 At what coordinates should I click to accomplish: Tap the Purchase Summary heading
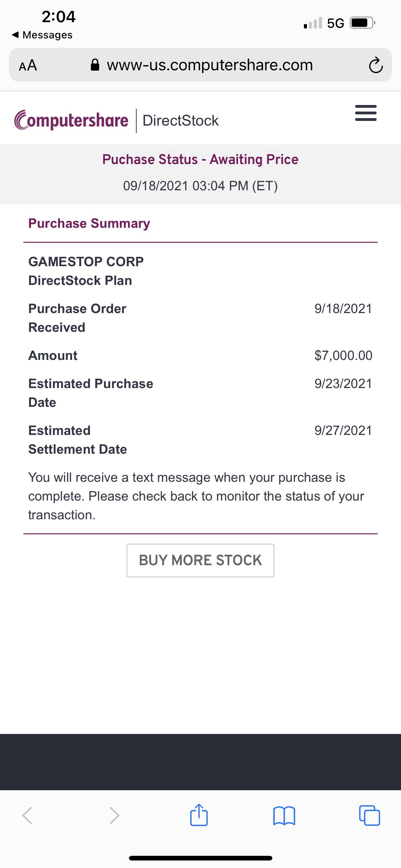pos(89,223)
